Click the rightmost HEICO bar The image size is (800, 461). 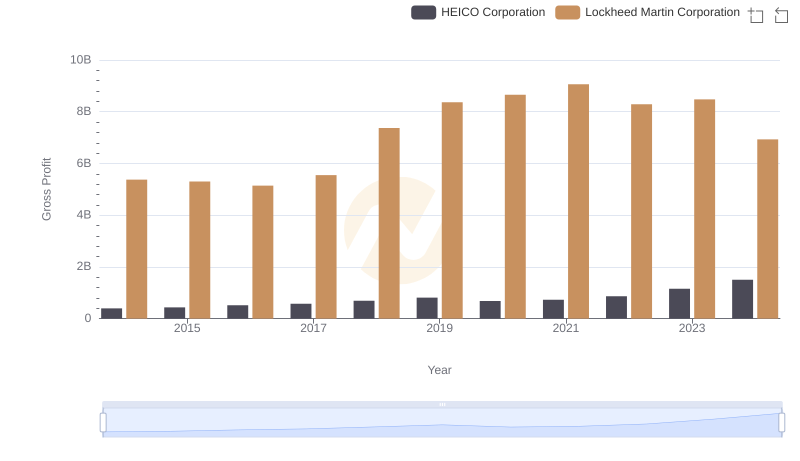click(x=742, y=299)
